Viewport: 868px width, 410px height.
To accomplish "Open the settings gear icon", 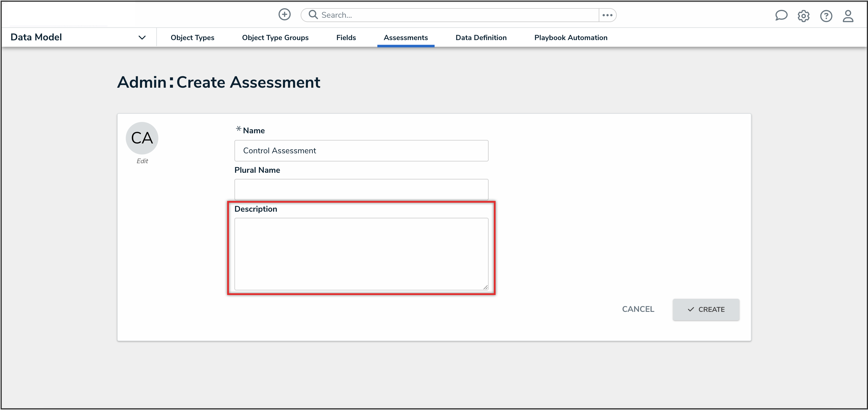I will 803,16.
